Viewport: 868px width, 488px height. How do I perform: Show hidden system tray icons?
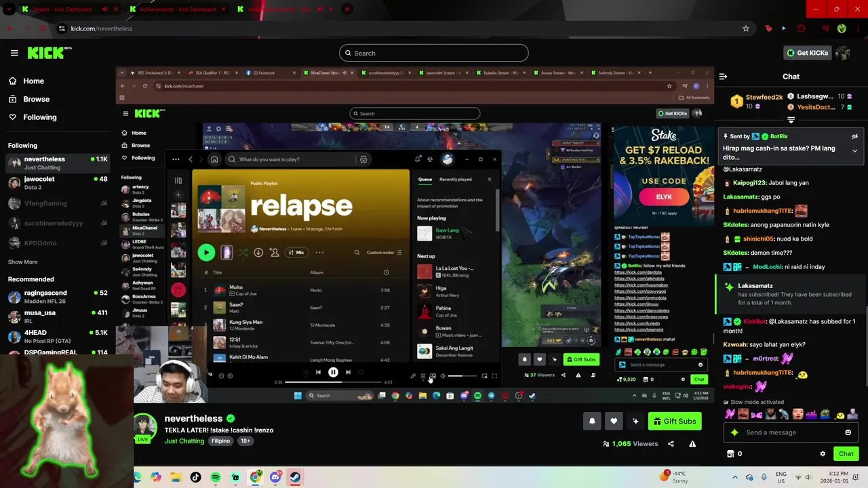pyautogui.click(x=734, y=477)
